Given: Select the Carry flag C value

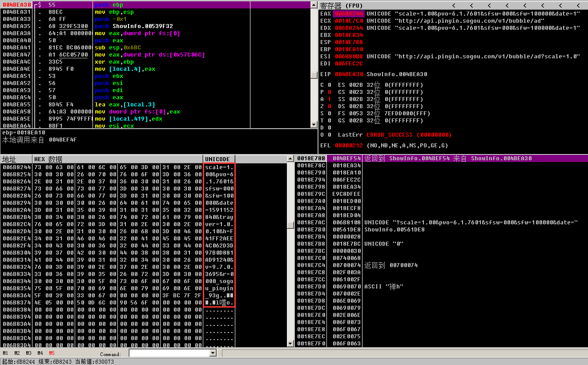Looking at the screenshot, I should [x=329, y=85].
